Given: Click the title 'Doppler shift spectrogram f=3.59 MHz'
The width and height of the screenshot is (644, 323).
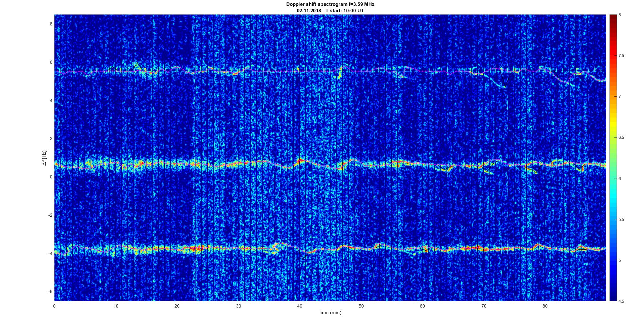Looking at the screenshot, I should (330, 4).
